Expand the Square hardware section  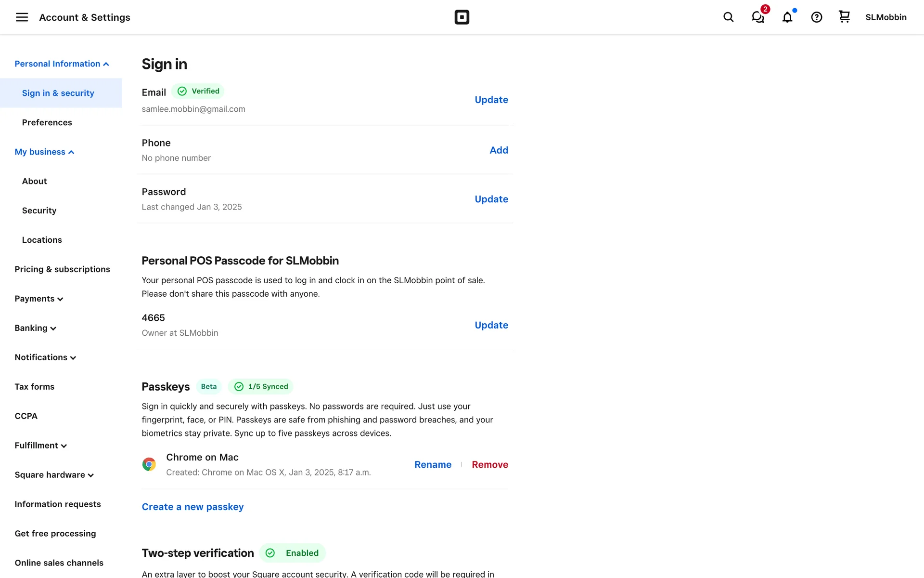54,475
